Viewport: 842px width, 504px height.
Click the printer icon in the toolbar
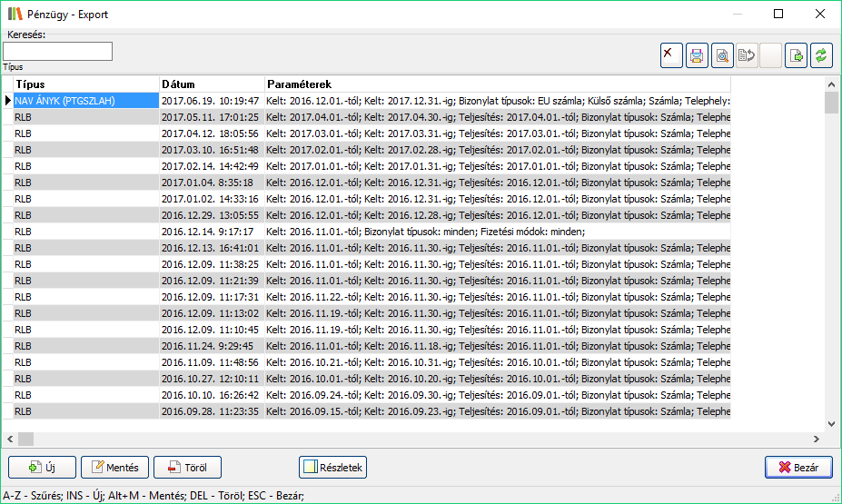[697, 55]
